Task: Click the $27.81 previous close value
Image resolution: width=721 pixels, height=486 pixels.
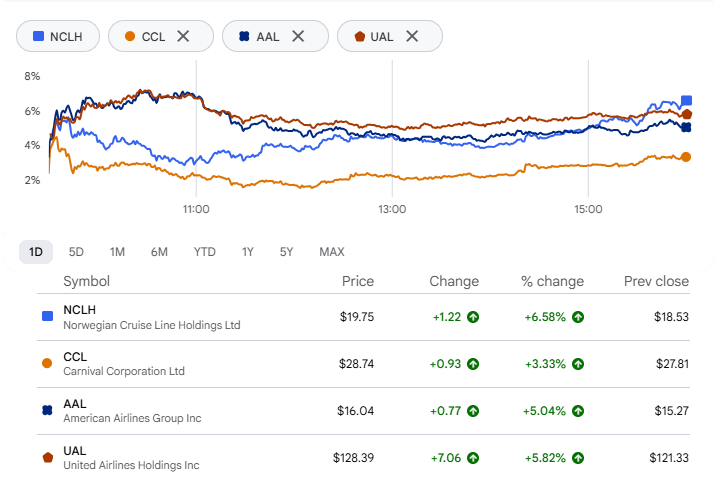Action: point(672,364)
